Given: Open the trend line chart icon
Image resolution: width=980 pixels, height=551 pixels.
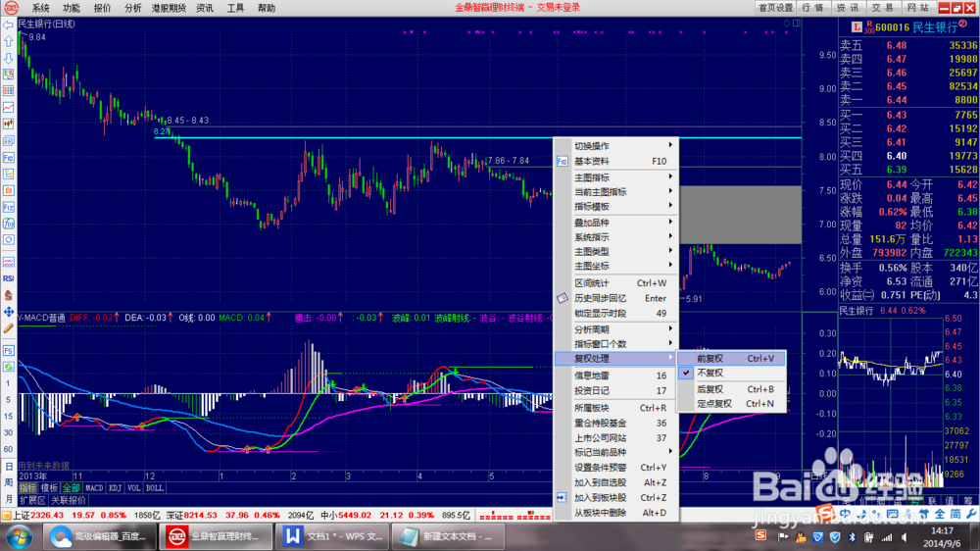Looking at the screenshot, I should pos(8,108).
